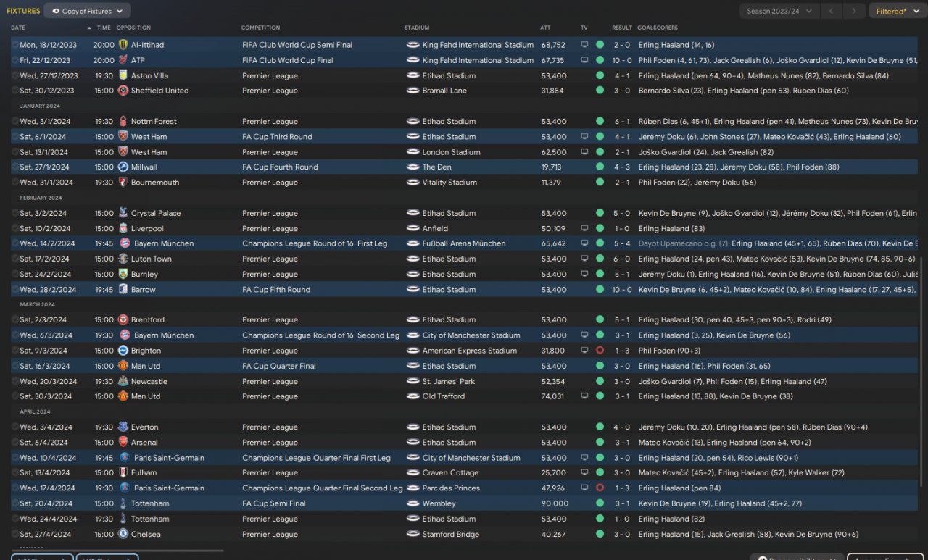Image resolution: width=928 pixels, height=560 pixels.
Task: Click the Brighton club badge
Action: click(123, 351)
